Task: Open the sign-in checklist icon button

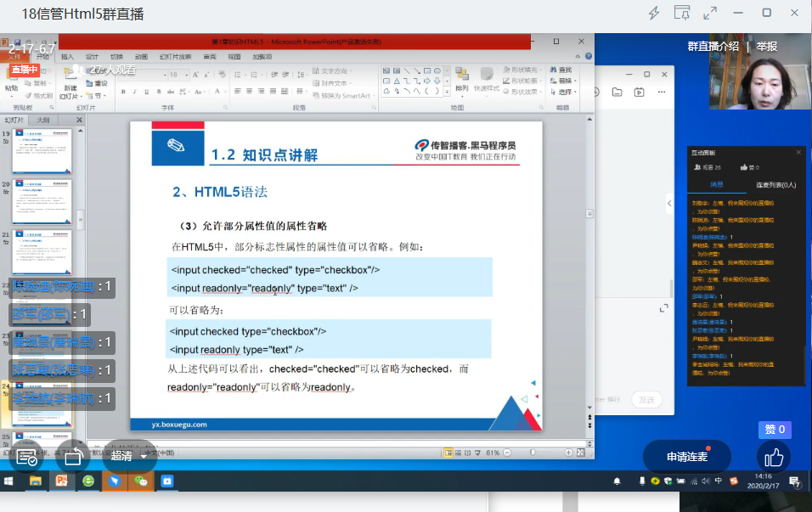Action: point(26,457)
